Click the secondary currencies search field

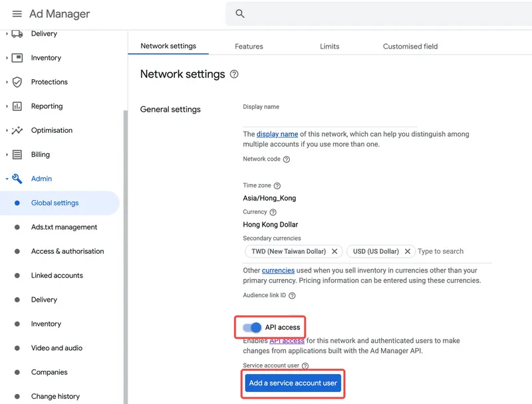[x=452, y=252]
